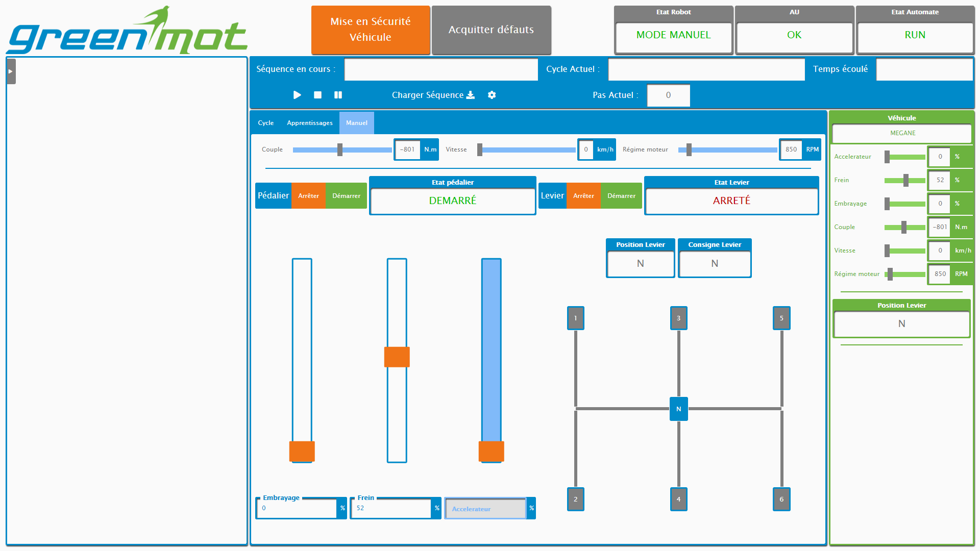Click the Régime moteur slider in Véhicule panel

(905, 274)
